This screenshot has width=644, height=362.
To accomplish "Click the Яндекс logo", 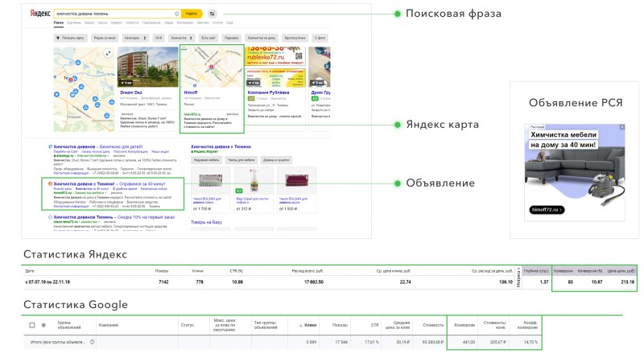I will (40, 13).
